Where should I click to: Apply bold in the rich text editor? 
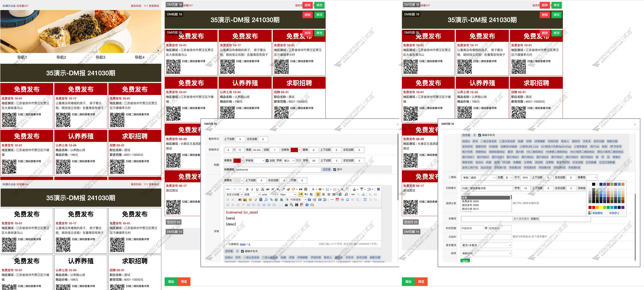point(247,189)
